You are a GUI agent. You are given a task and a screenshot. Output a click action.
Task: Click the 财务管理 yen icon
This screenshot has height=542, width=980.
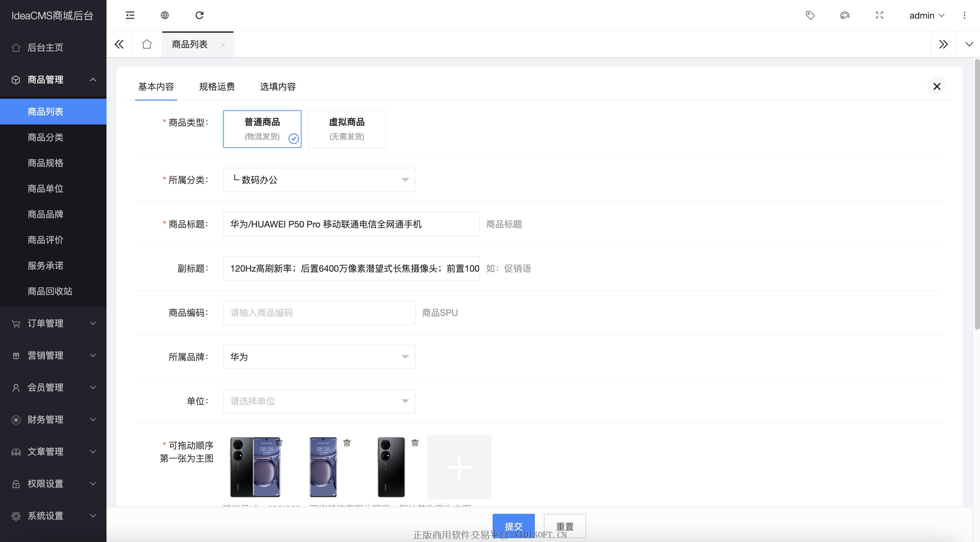16,419
